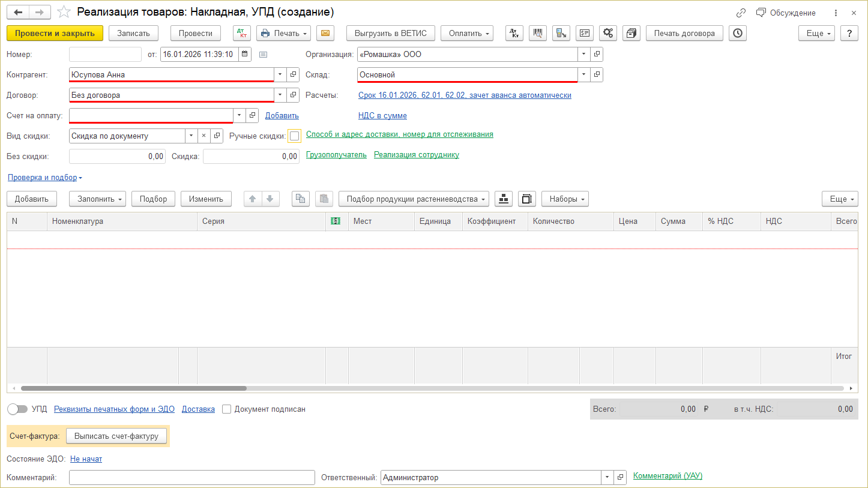Check the Документ подписан checkbox

click(x=227, y=409)
